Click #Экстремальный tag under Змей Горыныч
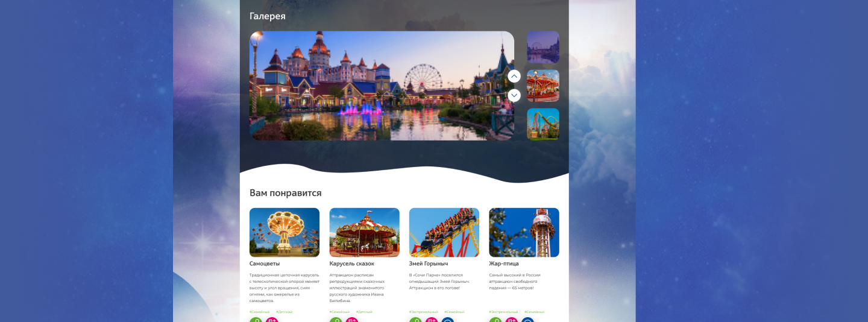The image size is (868, 322). tap(424, 312)
